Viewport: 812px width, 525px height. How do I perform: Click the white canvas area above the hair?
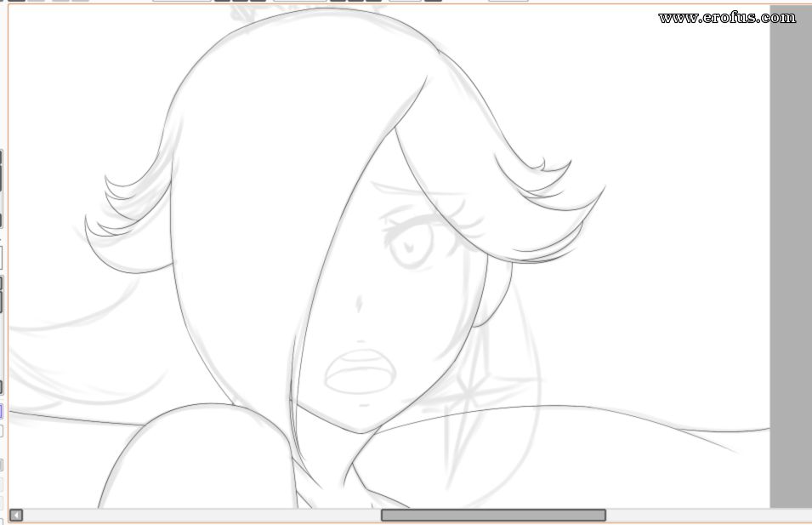coord(85,51)
